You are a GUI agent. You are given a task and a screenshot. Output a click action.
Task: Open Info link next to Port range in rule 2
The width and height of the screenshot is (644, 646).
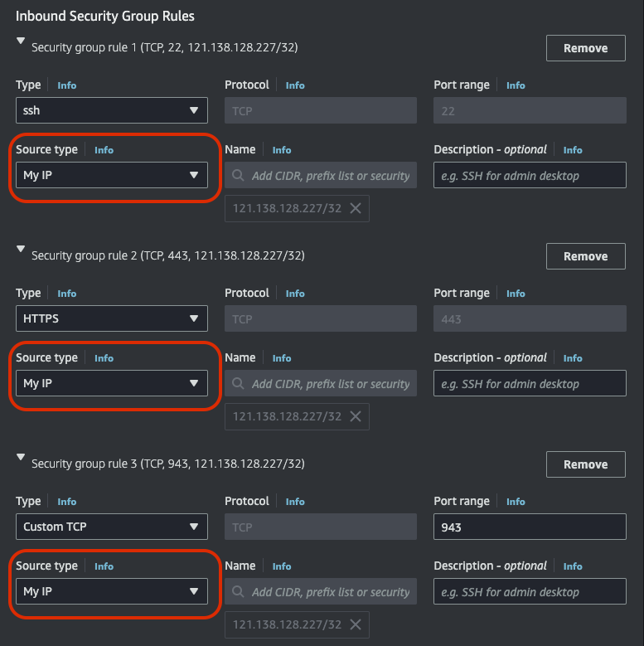pyautogui.click(x=516, y=294)
